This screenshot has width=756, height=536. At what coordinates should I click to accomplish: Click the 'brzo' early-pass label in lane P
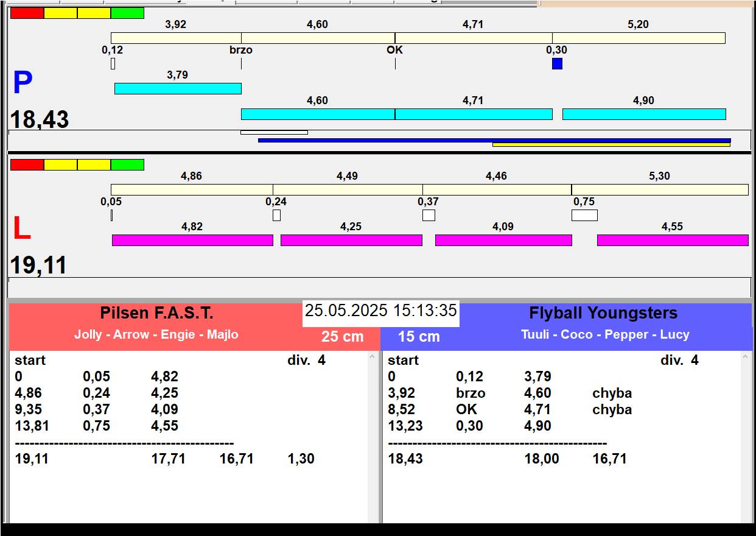tap(241, 50)
